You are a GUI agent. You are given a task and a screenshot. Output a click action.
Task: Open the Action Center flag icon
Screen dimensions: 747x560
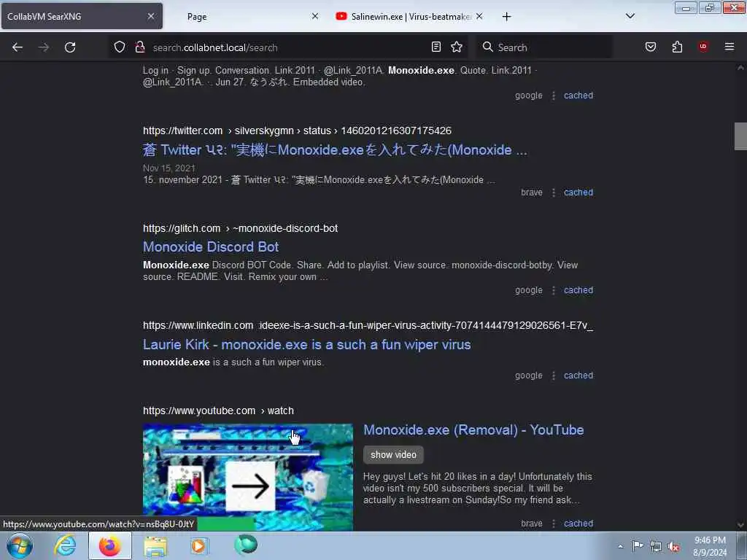coord(638,545)
